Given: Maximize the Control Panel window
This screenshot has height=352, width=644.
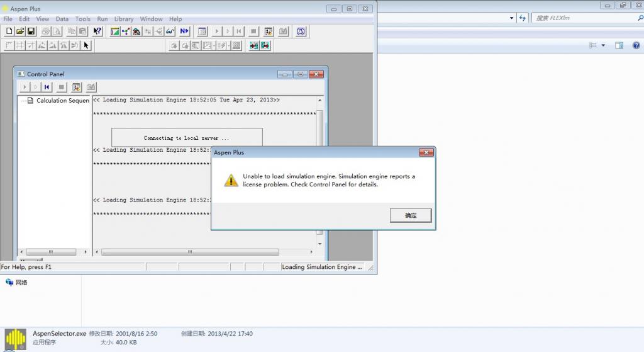Looking at the screenshot, I should pyautogui.click(x=300, y=74).
